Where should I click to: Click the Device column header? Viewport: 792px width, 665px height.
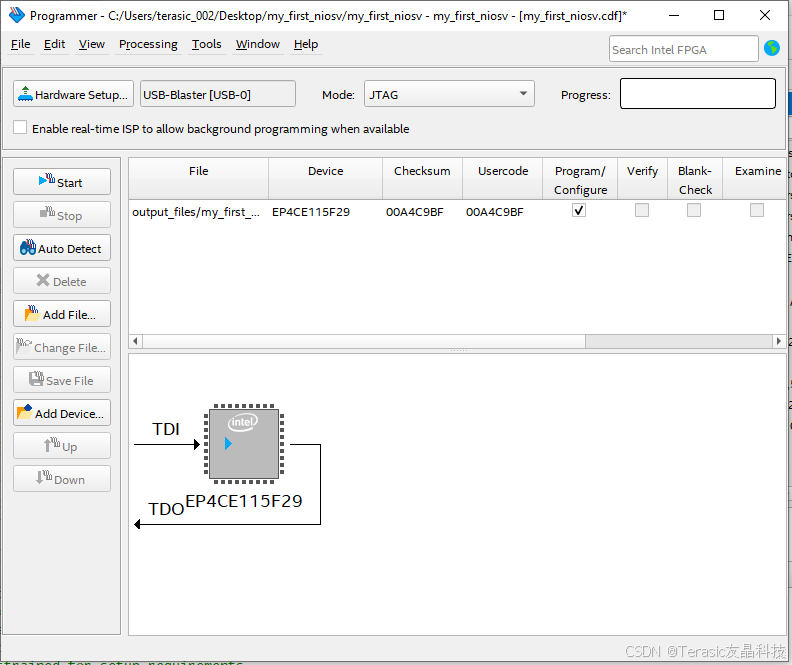click(325, 179)
